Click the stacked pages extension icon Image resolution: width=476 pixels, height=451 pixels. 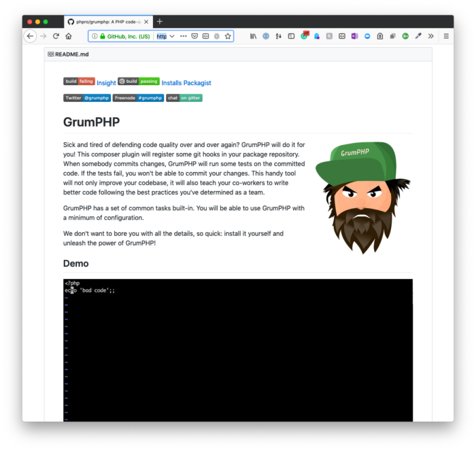(x=392, y=36)
